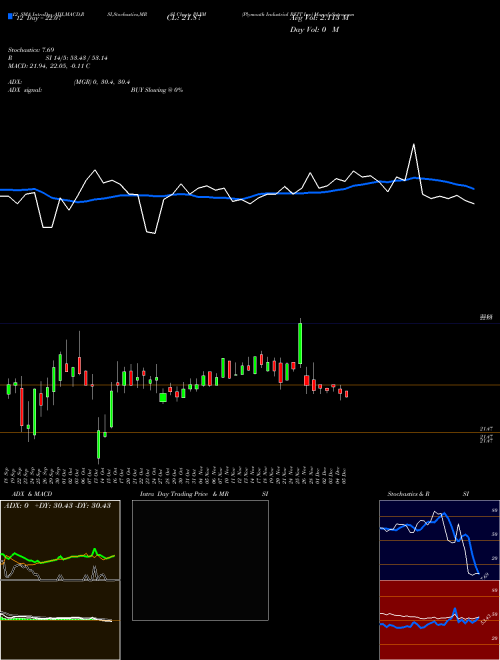Click the lowest green candlestick on the price chart

pyautogui.click(x=98, y=444)
